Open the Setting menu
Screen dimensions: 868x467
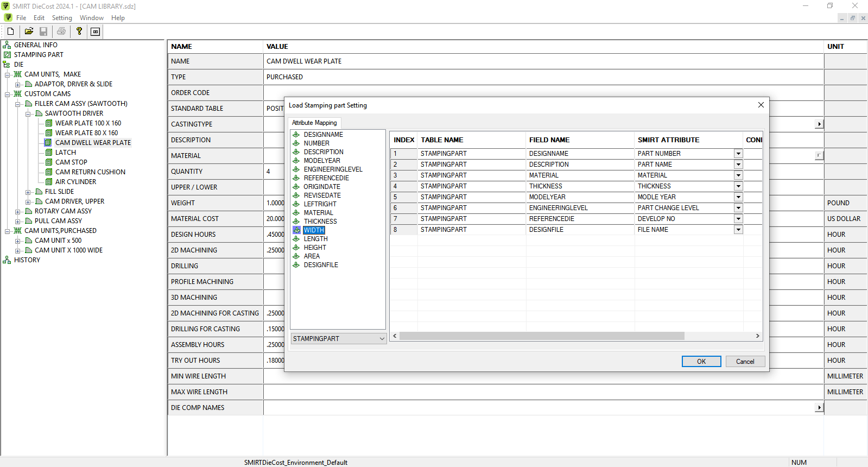(x=62, y=18)
